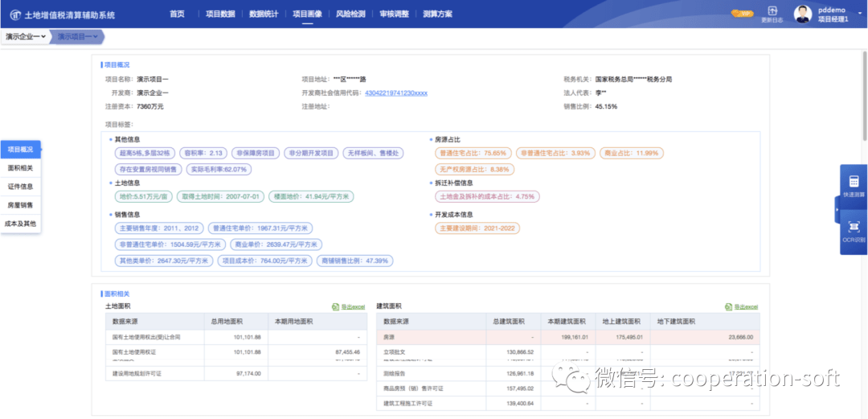Screen dimensions: 868x419
Task: Click the 建设用地规划许可证 row label
Action: [136, 373]
